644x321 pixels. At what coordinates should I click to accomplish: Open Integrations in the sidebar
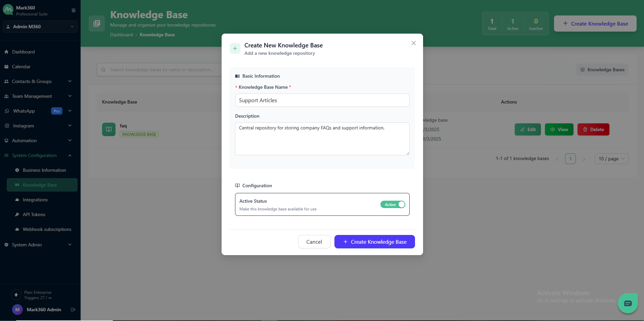35,200
